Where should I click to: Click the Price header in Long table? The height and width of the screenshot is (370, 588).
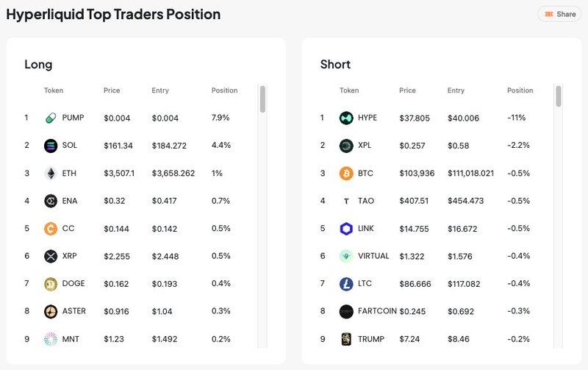pos(112,90)
